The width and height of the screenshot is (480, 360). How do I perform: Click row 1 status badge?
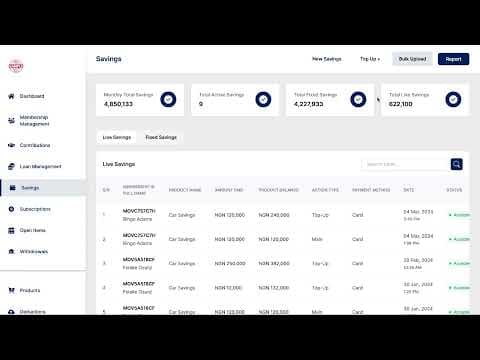tap(459, 215)
